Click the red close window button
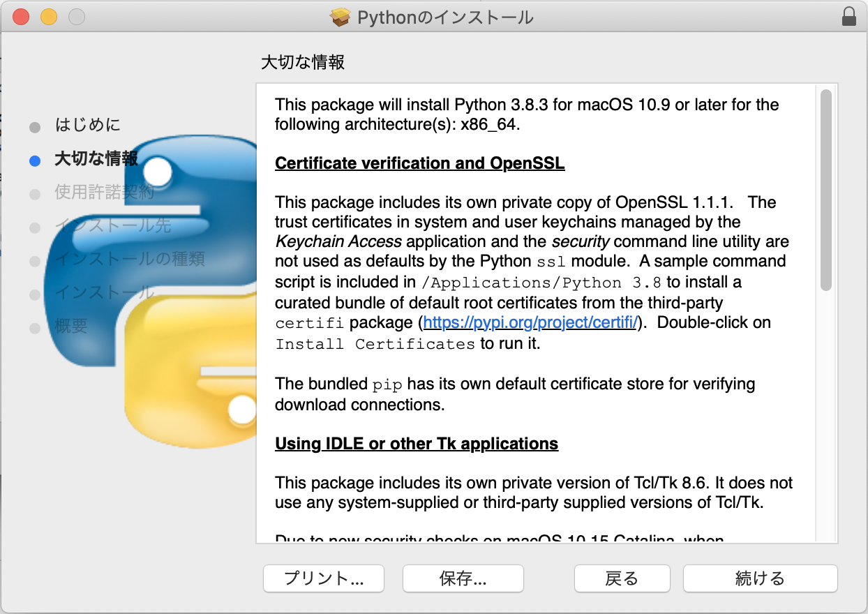The height and width of the screenshot is (614, 868). [x=21, y=17]
